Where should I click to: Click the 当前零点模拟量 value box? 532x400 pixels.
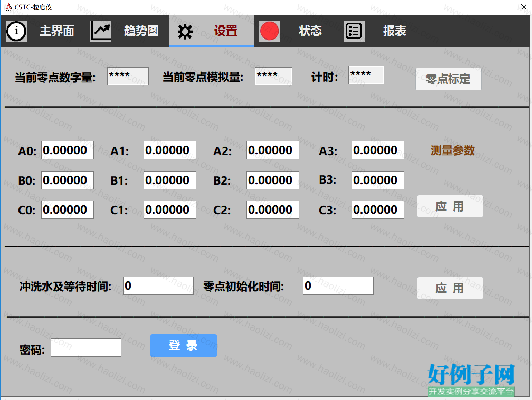(274, 76)
